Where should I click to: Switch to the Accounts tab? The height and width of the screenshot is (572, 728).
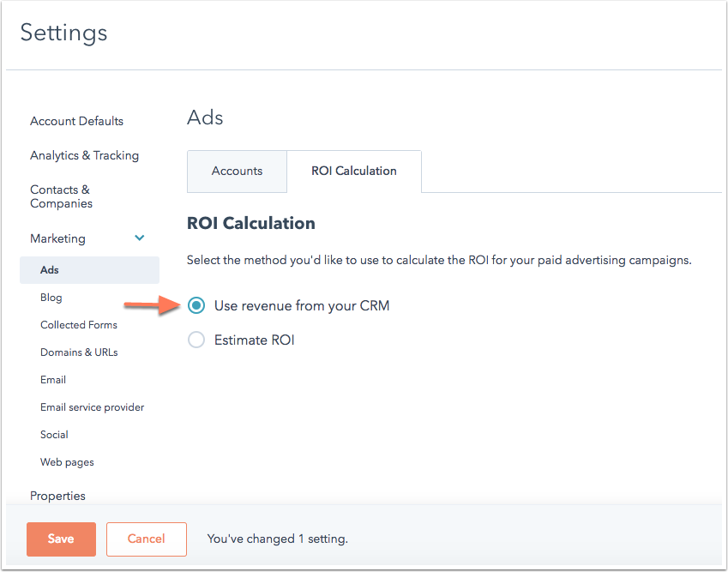pyautogui.click(x=237, y=171)
